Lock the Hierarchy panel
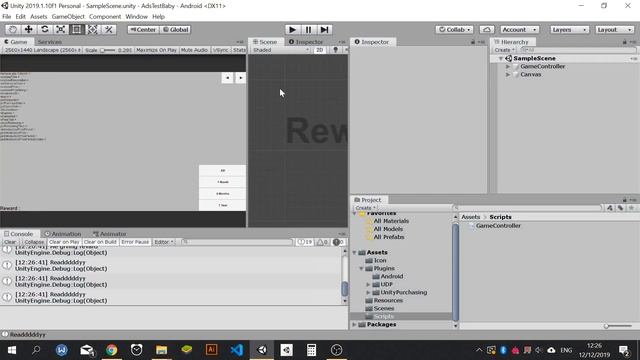This screenshot has height=360, width=640. [x=624, y=42]
